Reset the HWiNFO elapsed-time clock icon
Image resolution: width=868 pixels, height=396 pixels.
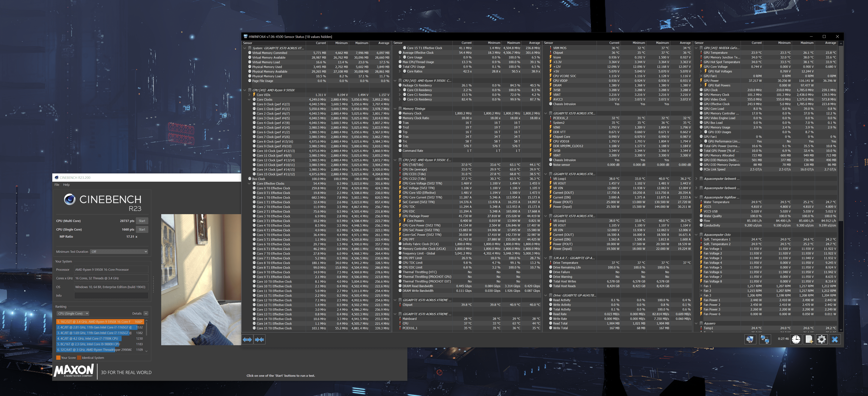(796, 339)
